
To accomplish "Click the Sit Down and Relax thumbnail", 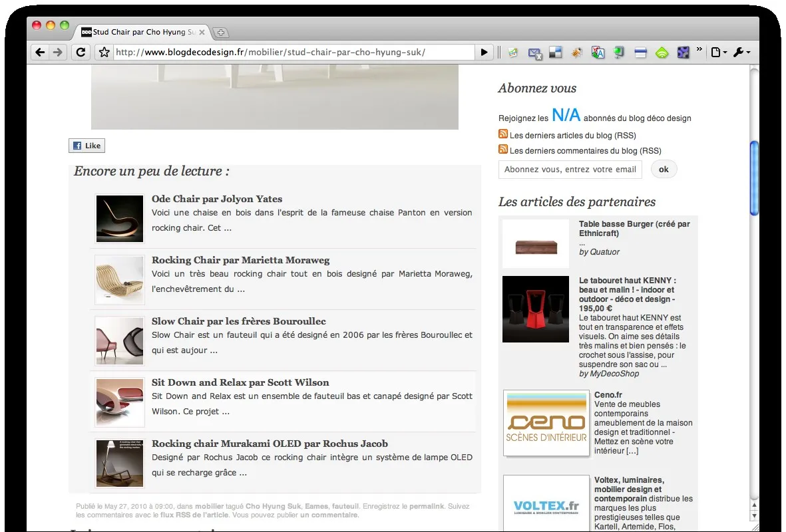I will coord(120,402).
